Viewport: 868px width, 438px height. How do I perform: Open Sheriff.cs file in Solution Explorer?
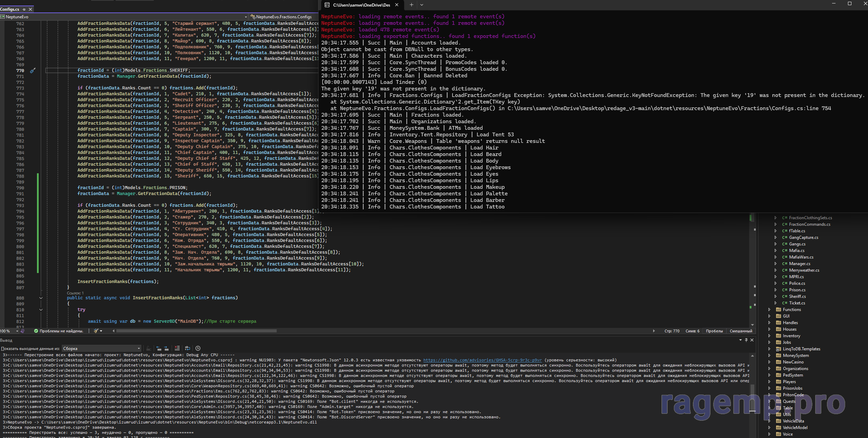click(x=797, y=296)
